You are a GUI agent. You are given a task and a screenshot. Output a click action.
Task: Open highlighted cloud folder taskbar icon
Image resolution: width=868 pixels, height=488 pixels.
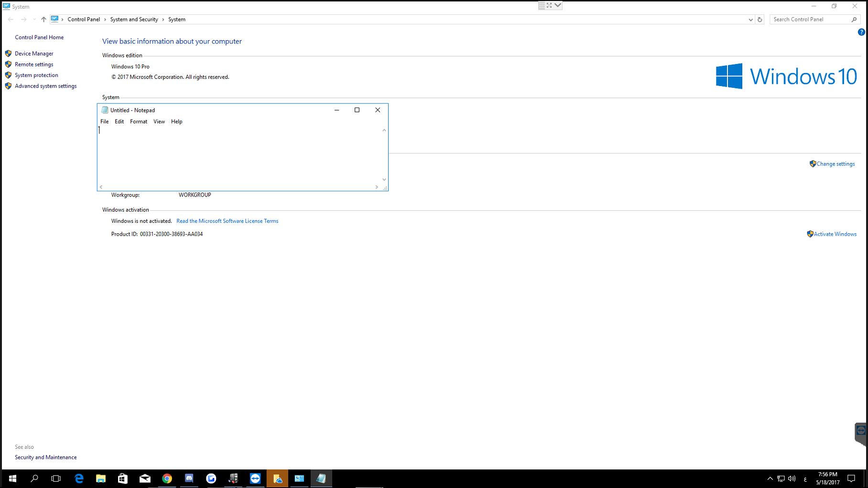click(277, 478)
